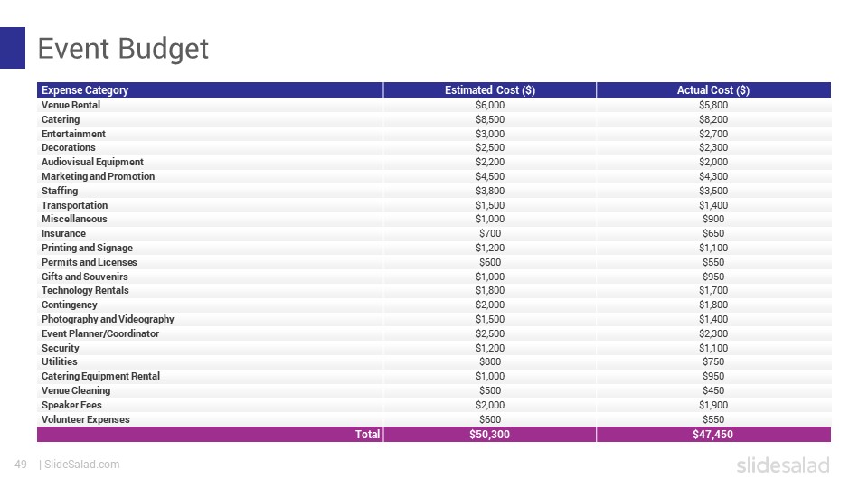868x488 pixels.
Task: Click the slidesalad logo in bottom corner
Action: 783,465
